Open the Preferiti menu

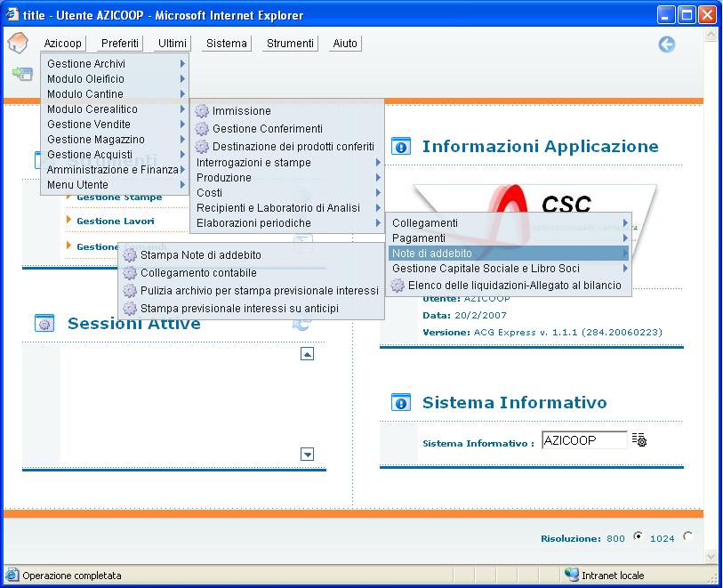tap(120, 44)
